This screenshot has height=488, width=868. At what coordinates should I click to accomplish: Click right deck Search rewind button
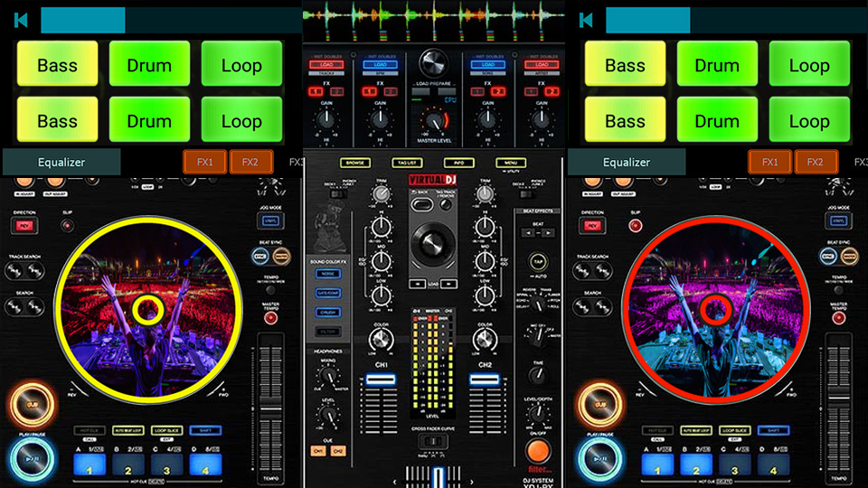point(581,306)
